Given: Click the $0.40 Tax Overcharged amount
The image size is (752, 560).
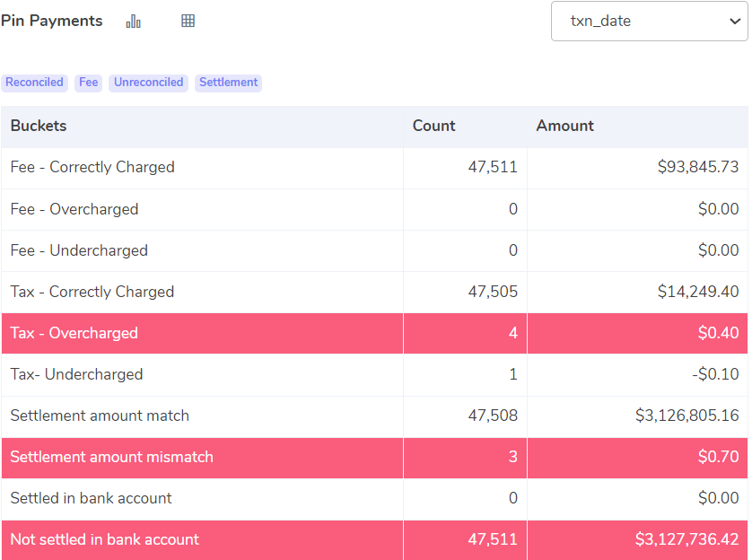Looking at the screenshot, I should 719,333.
